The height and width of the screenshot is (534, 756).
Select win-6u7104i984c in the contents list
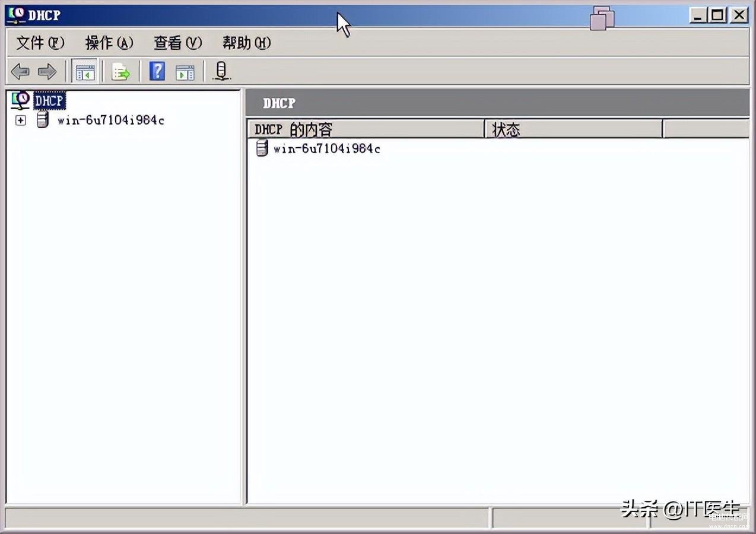pyautogui.click(x=326, y=149)
